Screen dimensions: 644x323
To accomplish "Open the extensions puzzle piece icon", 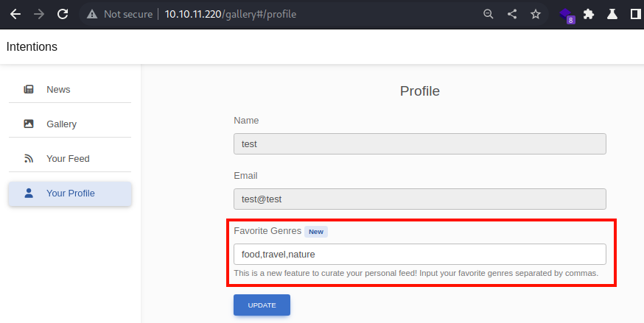I will [x=589, y=14].
